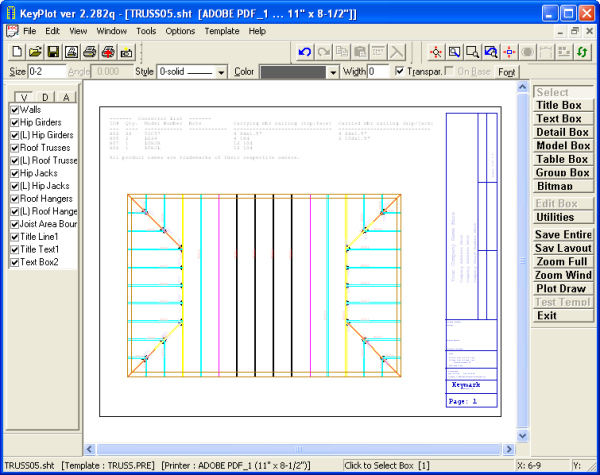Click the camera snapshot toolbar icon
Screen dimensions: 600x475
pos(126,51)
